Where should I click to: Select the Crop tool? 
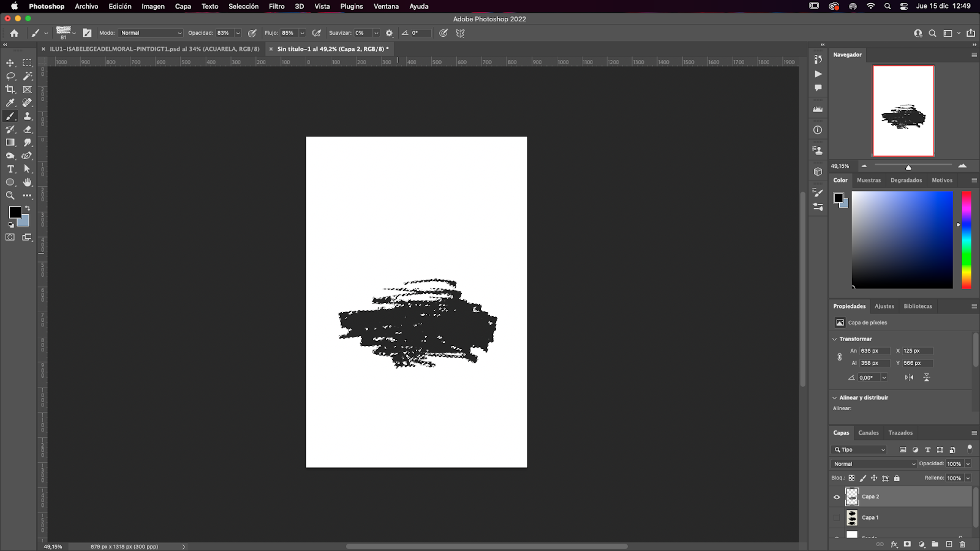pos(10,89)
